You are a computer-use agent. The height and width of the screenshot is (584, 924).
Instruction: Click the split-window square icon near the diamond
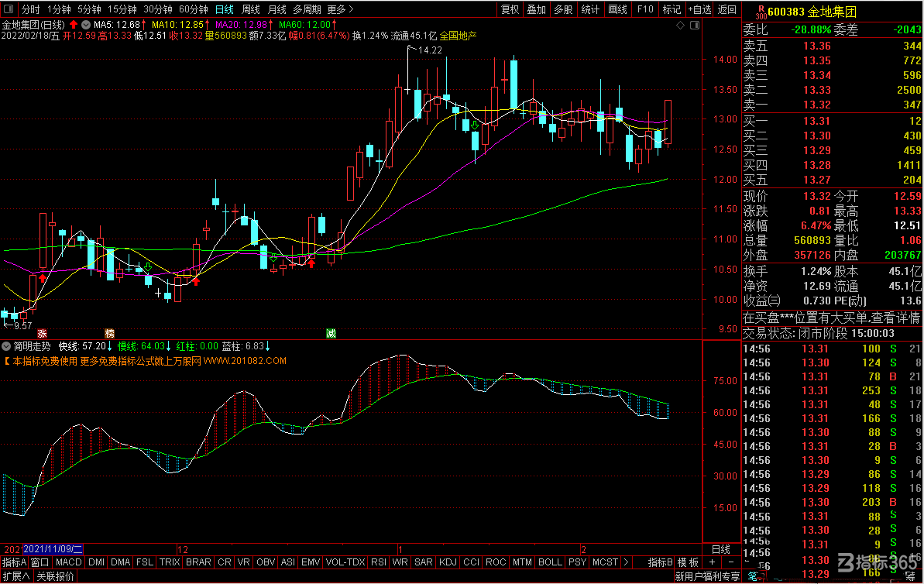pyautogui.click(x=695, y=25)
